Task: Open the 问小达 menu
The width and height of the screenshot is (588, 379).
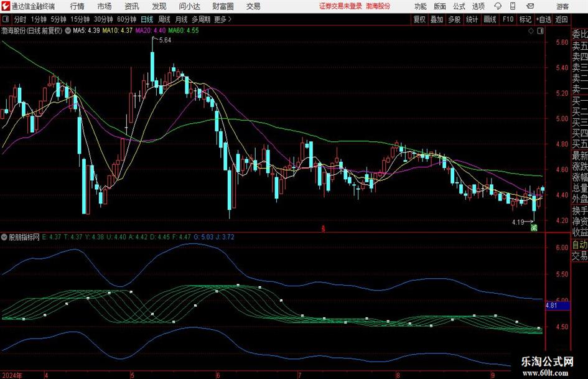Action: coord(189,6)
